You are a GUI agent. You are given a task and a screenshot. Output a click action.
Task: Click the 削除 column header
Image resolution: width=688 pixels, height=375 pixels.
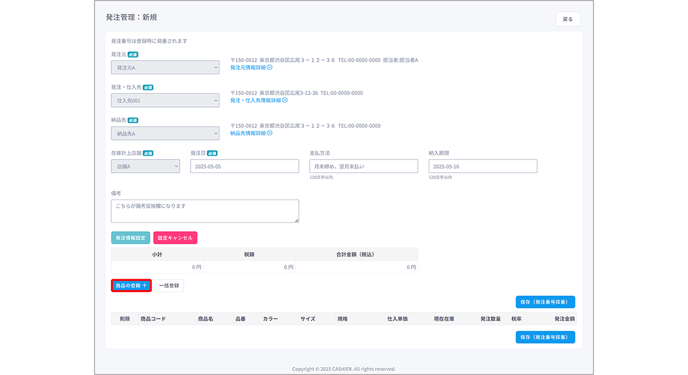[125, 319]
